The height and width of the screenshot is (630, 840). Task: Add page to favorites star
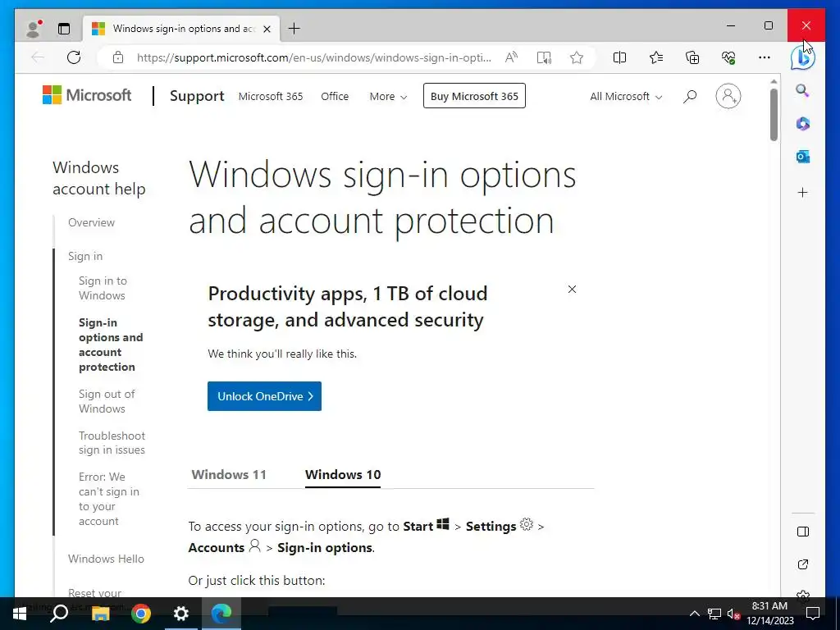pos(577,57)
